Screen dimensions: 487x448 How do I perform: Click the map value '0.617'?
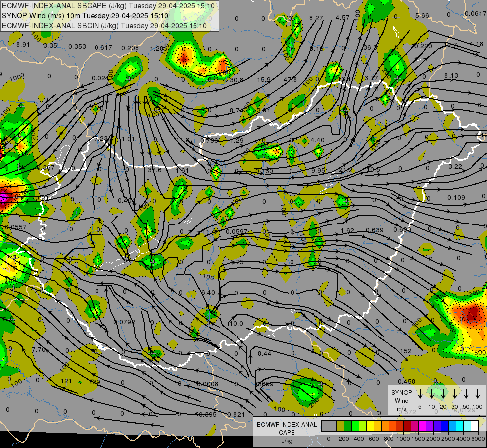click(x=103, y=47)
